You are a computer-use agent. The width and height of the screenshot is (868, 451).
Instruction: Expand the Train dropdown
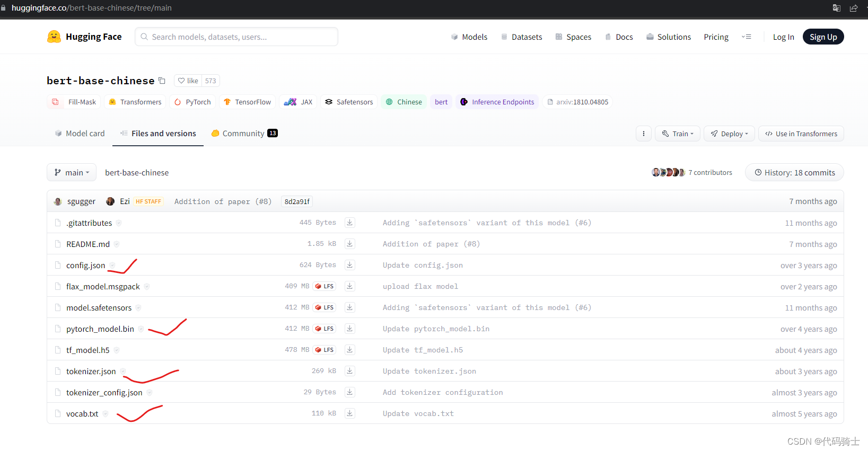pos(678,134)
